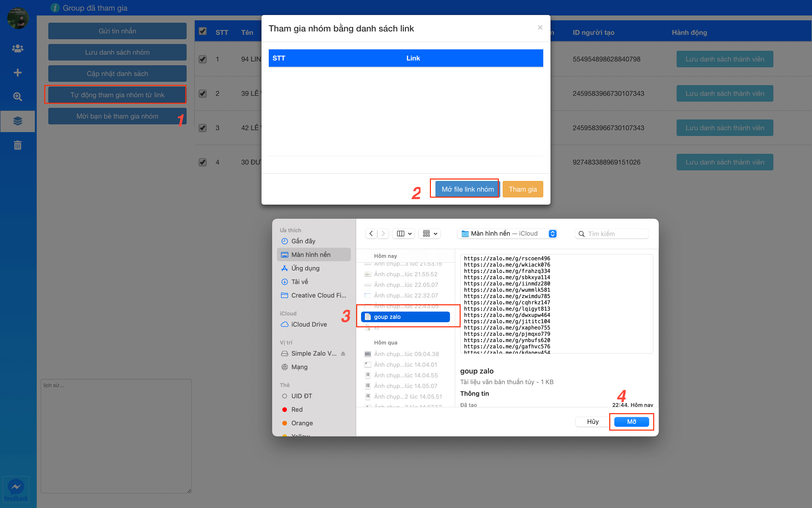Screen dimensions: 812x508
Task: Uncheck the checkbox for row 3
Action: coord(202,128)
